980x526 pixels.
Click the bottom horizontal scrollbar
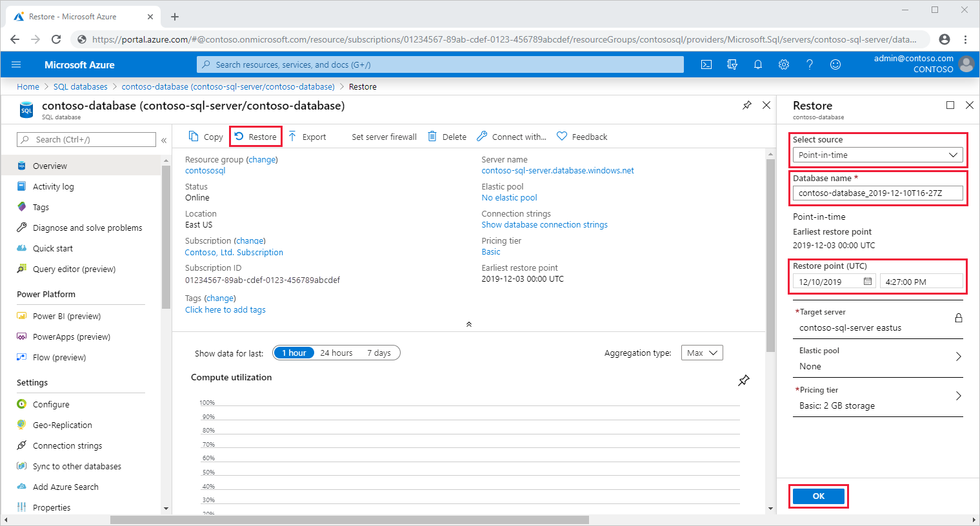(x=349, y=520)
